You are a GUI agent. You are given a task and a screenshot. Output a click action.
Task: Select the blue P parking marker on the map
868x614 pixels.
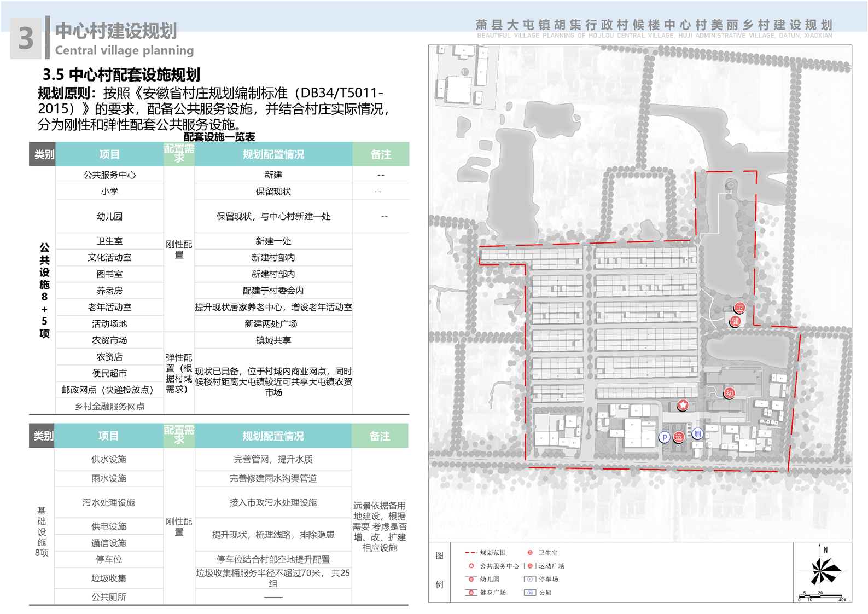point(664,437)
